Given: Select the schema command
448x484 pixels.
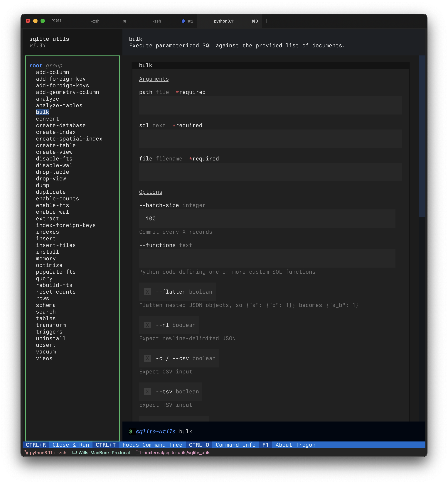Looking at the screenshot, I should point(46,305).
